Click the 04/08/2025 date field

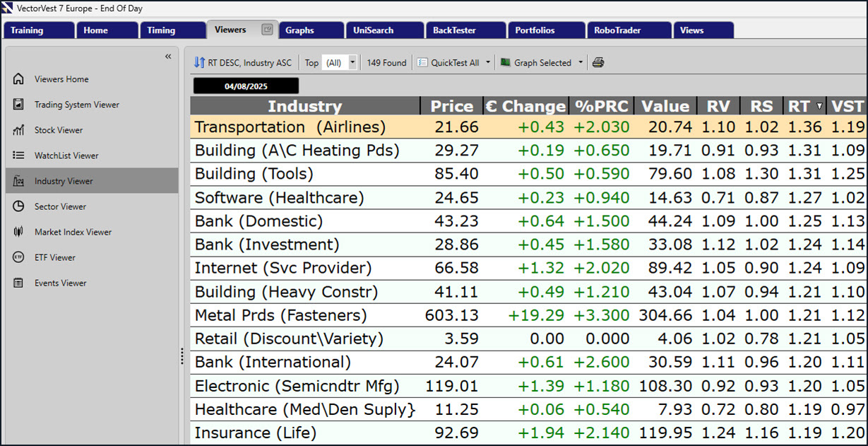246,86
